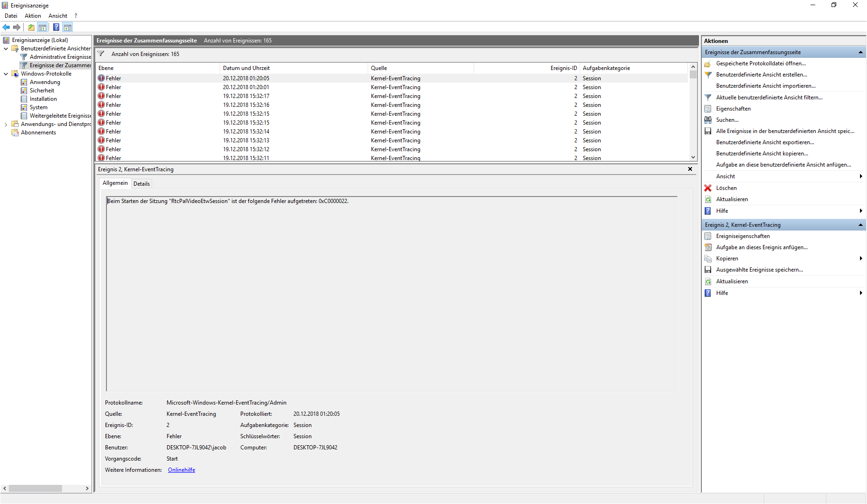Open the Datei menu
Screen dimensions: 867x504
point(11,16)
